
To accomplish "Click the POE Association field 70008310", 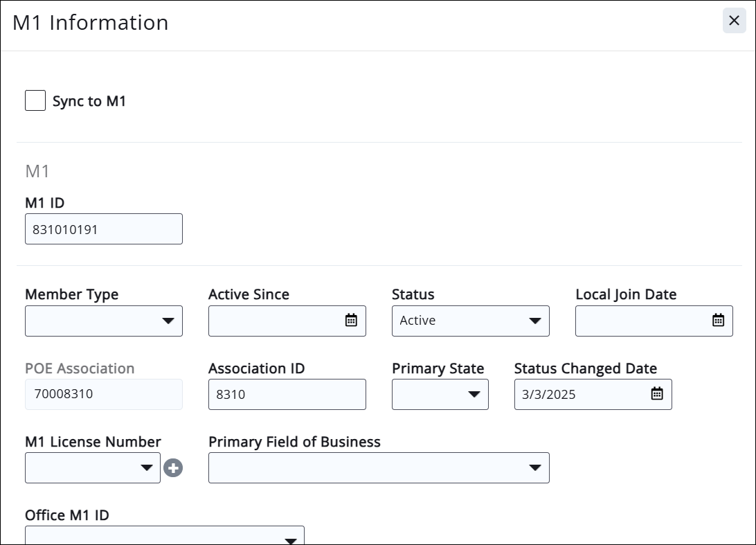I will pos(103,394).
